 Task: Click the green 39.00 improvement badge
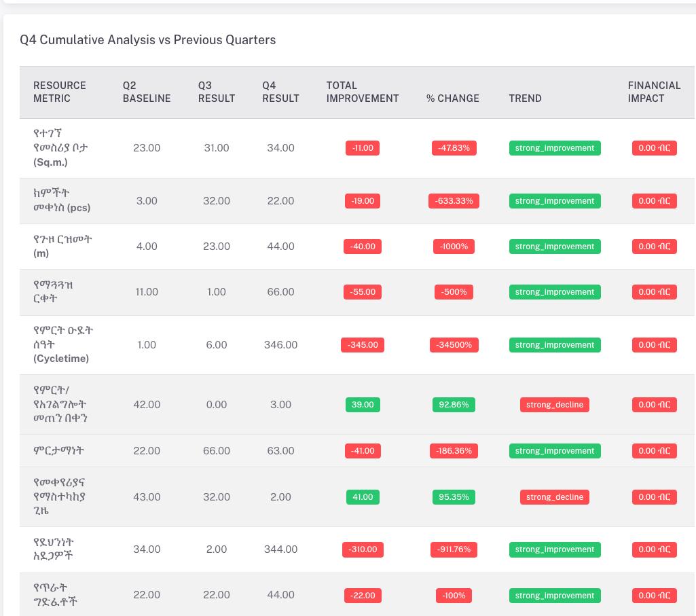(x=363, y=405)
